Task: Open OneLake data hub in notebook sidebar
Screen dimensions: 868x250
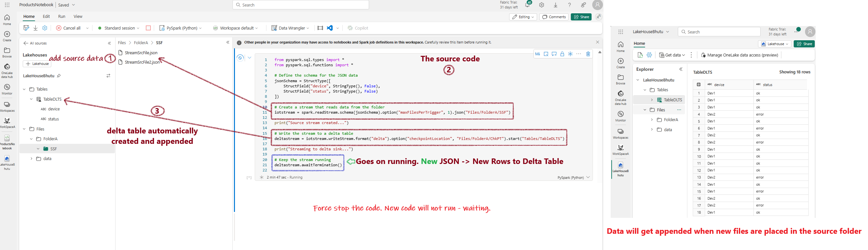Action: (x=7, y=71)
